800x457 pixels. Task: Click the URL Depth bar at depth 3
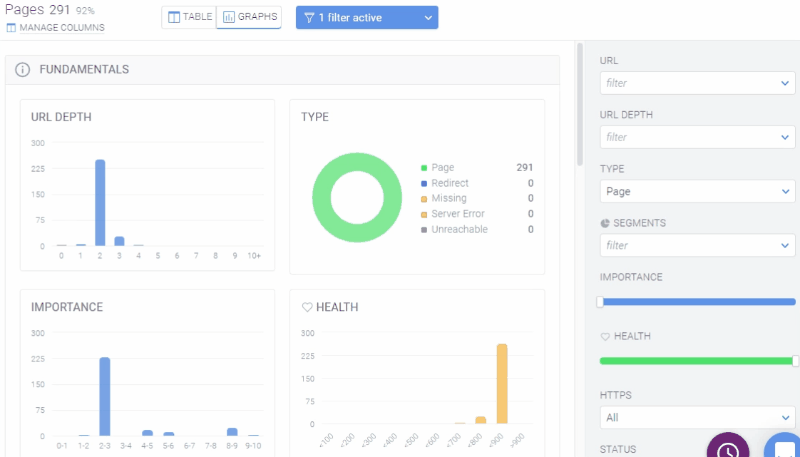click(x=119, y=241)
